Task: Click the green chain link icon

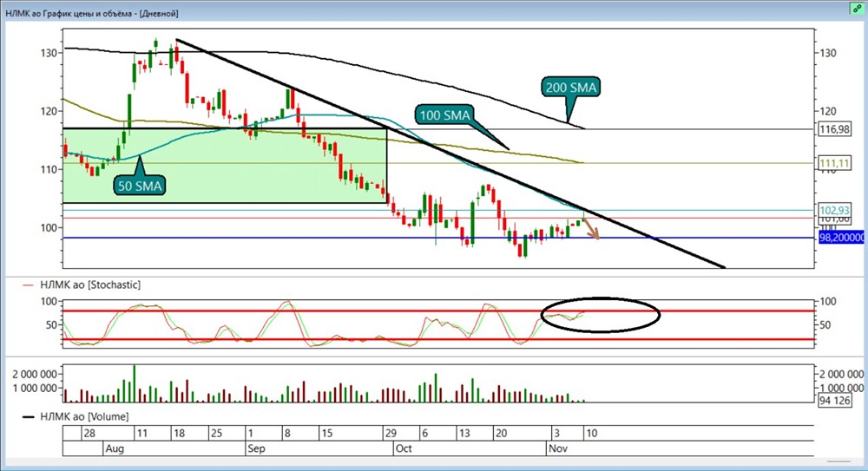Action: (856, 7)
